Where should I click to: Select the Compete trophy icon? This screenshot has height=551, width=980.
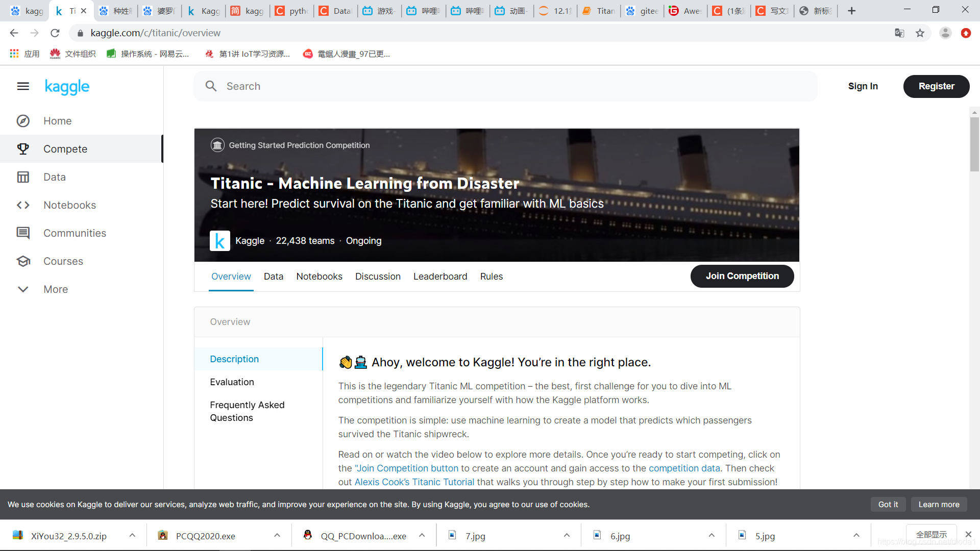tap(23, 149)
